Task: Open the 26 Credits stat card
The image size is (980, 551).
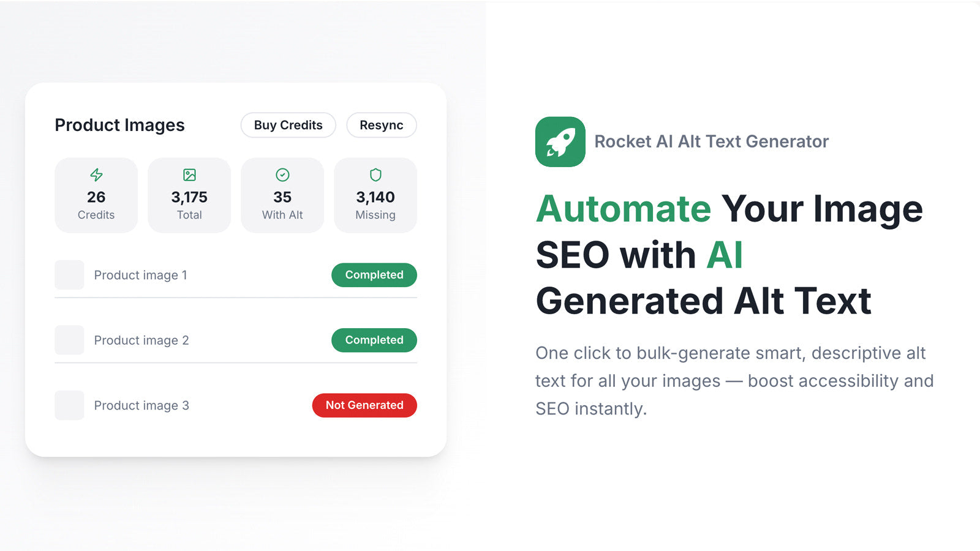Action: pyautogui.click(x=96, y=195)
